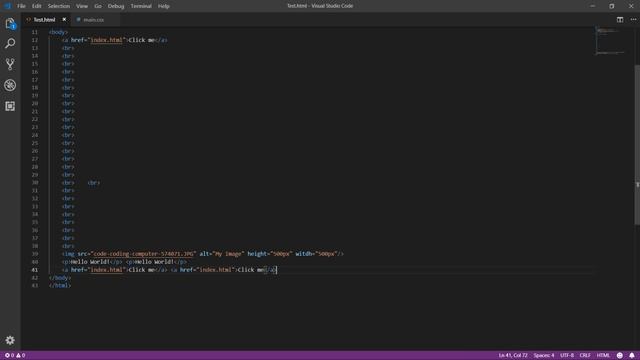Open the Selection menu
The width and height of the screenshot is (640, 360).
pyautogui.click(x=59, y=6)
